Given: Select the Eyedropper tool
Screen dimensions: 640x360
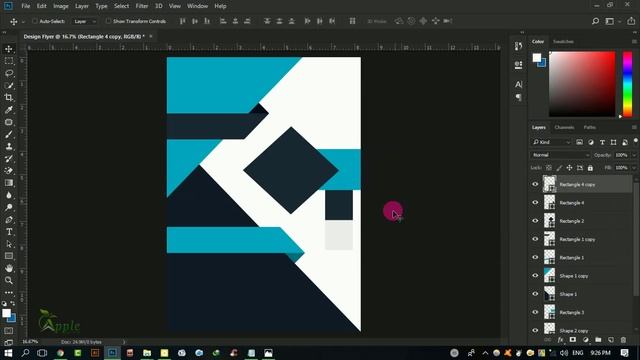Looking at the screenshot, I should coord(9,110).
